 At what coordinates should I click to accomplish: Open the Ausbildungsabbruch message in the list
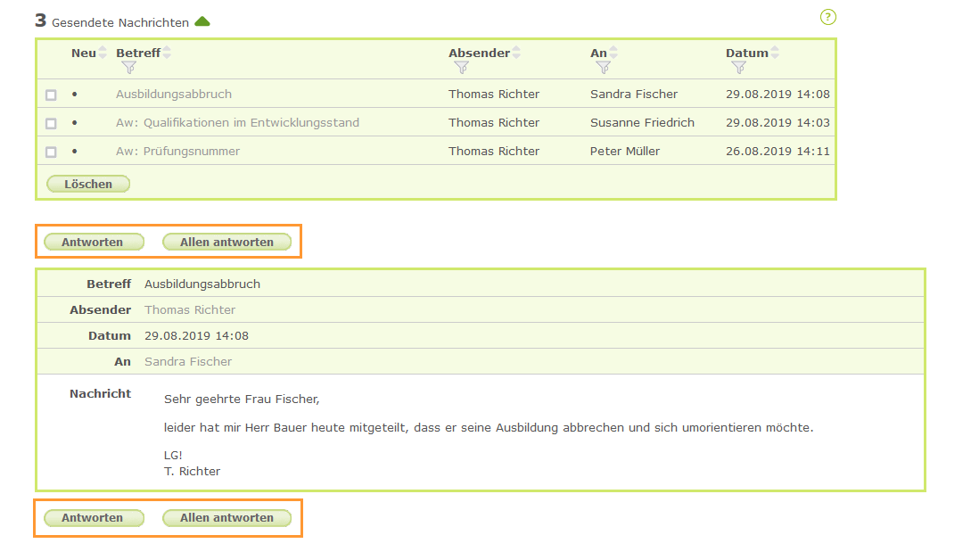coord(174,94)
